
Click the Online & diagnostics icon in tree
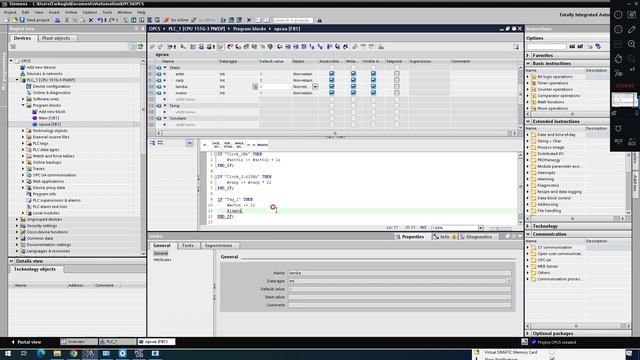tap(29, 93)
